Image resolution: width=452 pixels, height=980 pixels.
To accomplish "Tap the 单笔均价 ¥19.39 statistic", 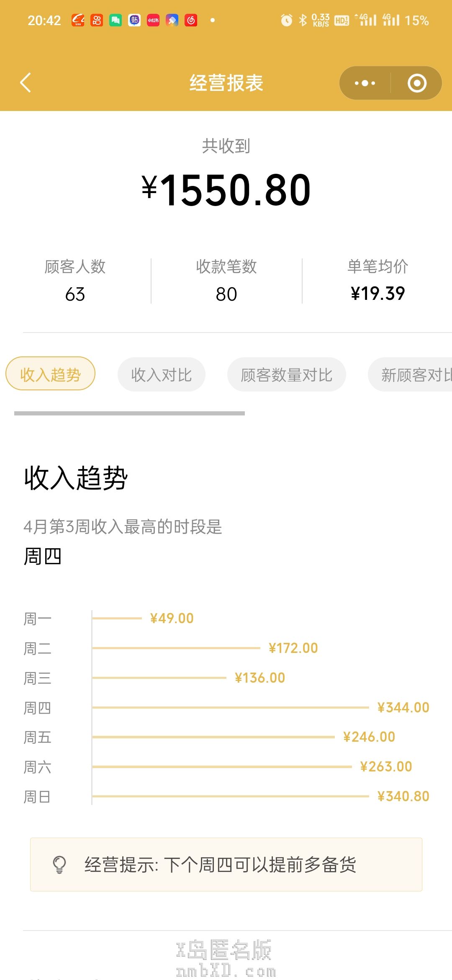I will (378, 281).
